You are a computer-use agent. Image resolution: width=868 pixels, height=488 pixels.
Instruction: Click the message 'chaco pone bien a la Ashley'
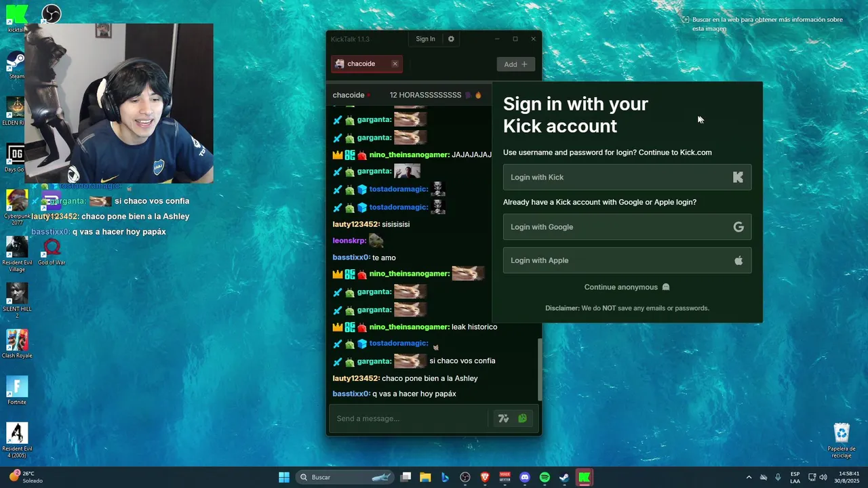429,378
